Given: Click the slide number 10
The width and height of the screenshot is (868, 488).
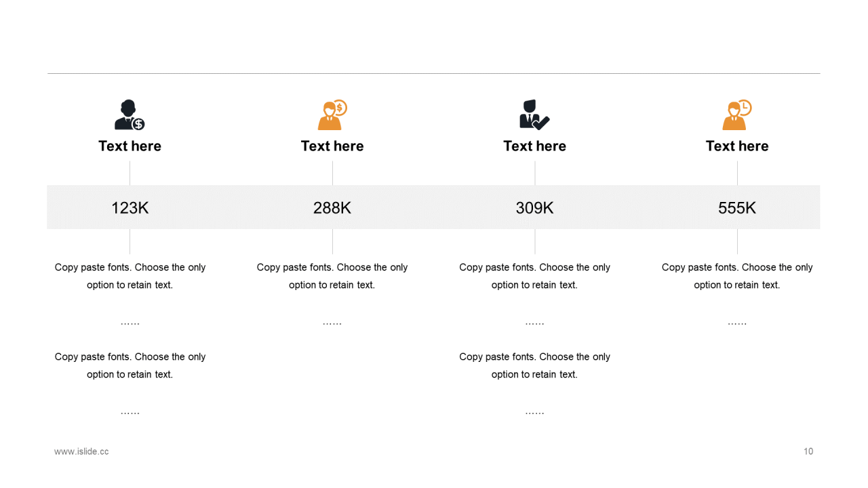Looking at the screenshot, I should (808, 451).
